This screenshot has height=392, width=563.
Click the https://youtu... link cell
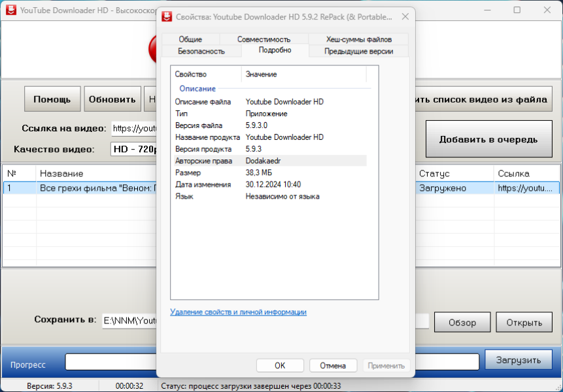(526, 188)
